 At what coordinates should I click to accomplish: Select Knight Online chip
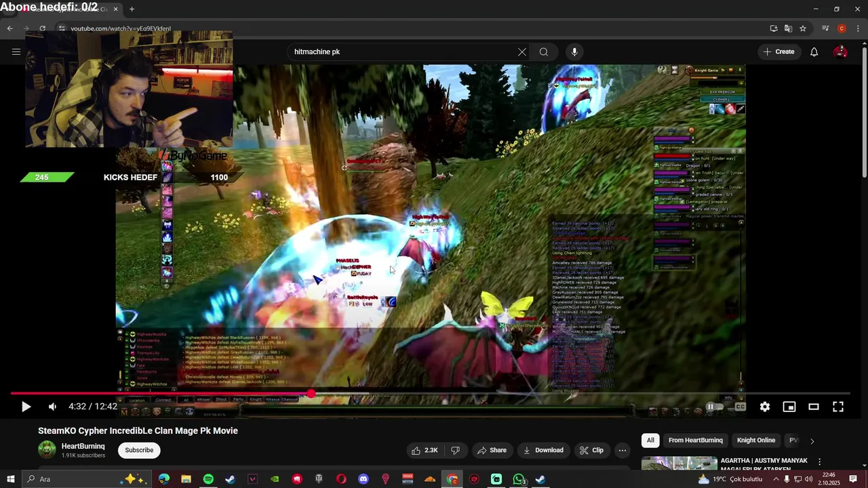(756, 441)
